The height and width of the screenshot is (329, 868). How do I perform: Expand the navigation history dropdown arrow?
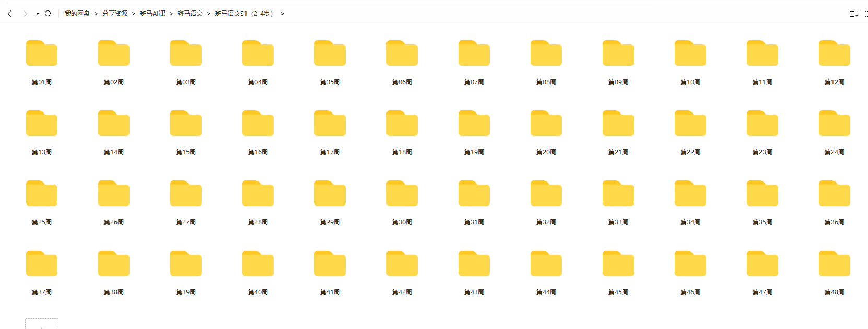[38, 14]
